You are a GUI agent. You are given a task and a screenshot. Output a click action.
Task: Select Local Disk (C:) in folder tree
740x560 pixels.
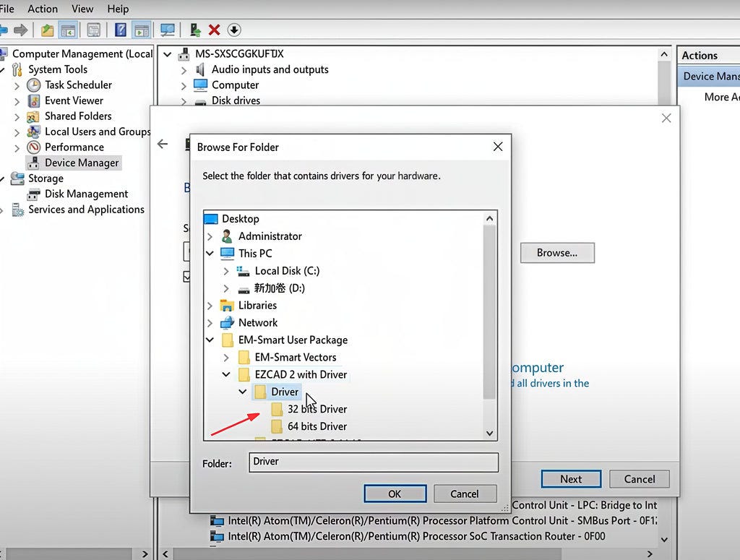287,271
